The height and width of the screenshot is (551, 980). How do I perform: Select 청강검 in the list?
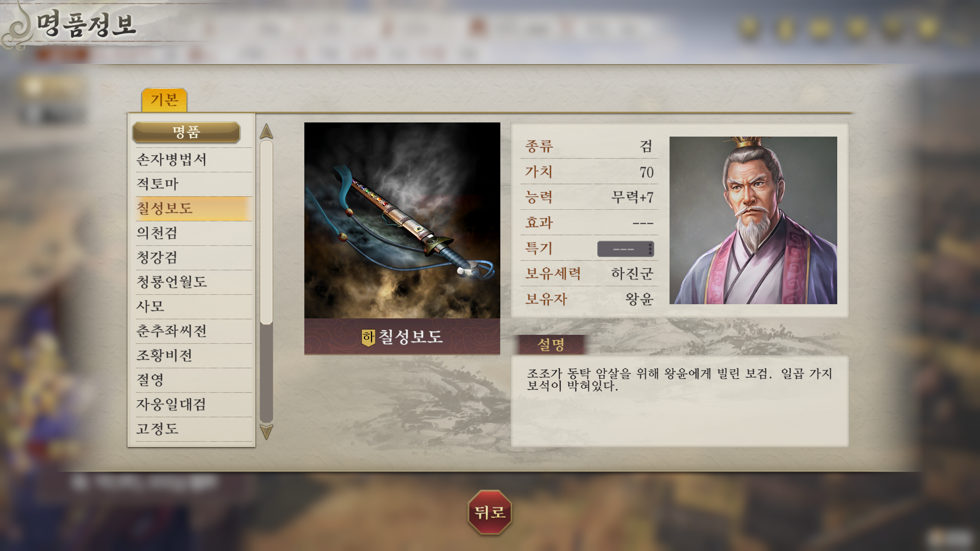194,258
